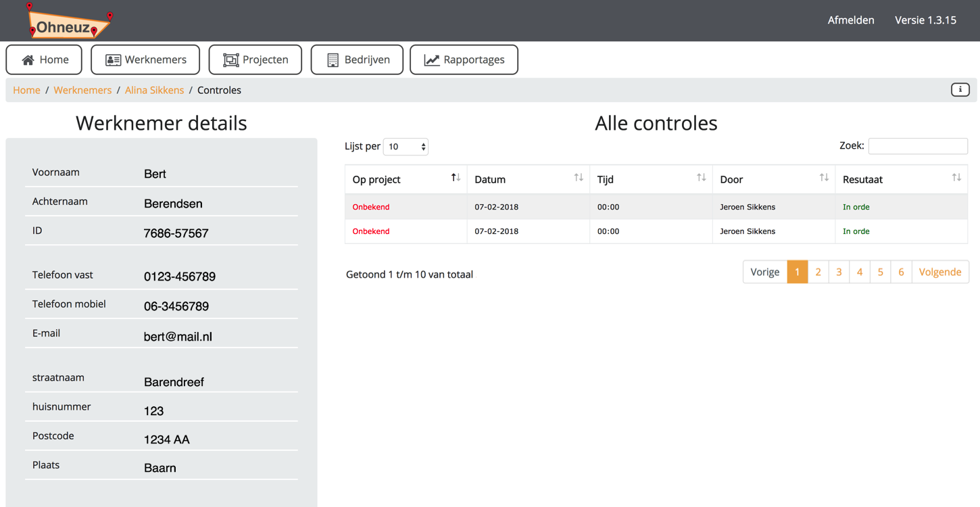
Task: Click the Alina Sikkens breadcrumb link
Action: click(x=154, y=89)
